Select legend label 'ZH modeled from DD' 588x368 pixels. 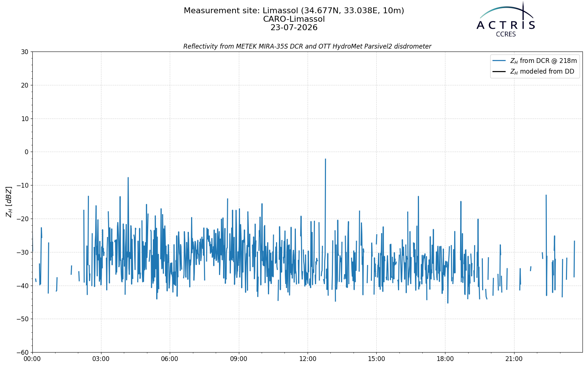tap(542, 72)
